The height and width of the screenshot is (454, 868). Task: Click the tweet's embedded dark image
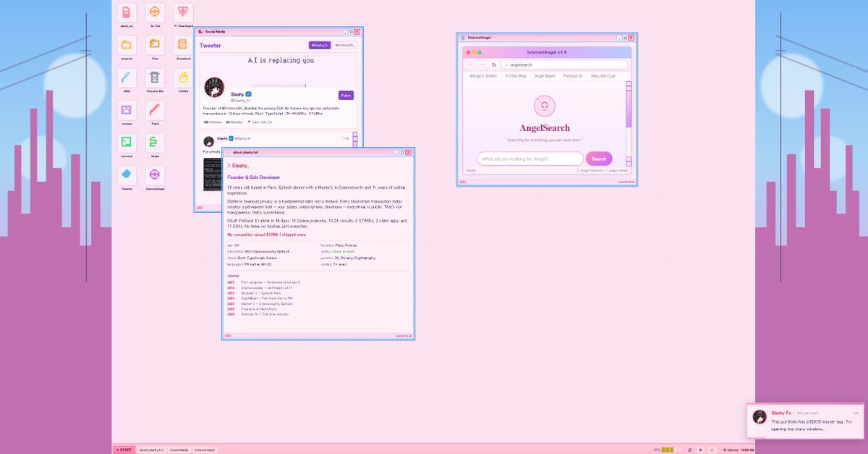point(213,176)
